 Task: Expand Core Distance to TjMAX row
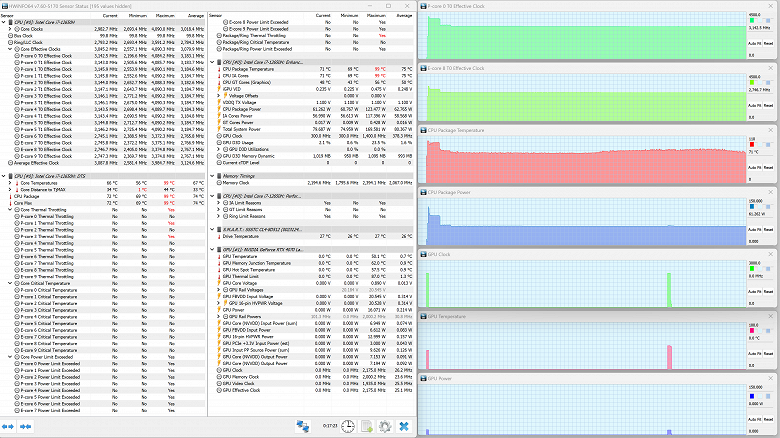(x=10, y=190)
